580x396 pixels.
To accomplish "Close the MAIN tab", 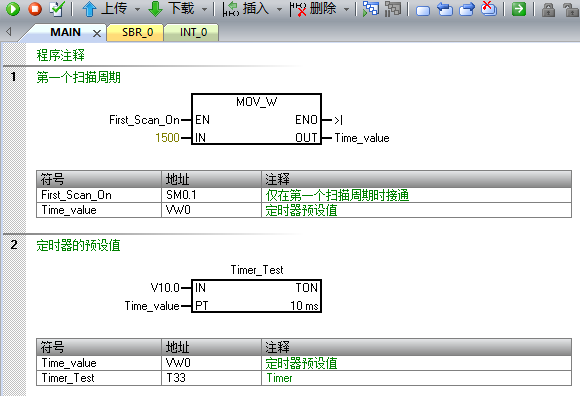I will click(x=97, y=34).
